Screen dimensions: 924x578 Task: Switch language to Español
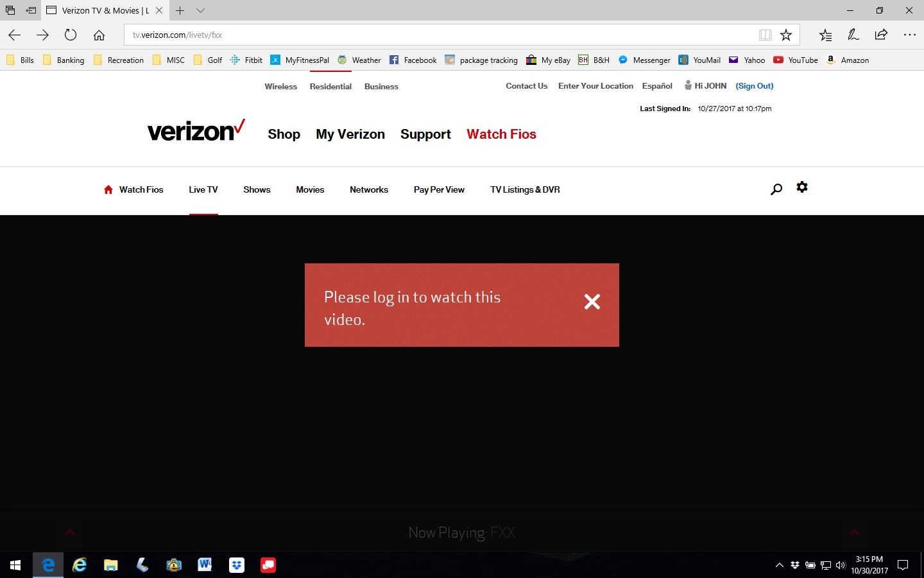coord(657,85)
